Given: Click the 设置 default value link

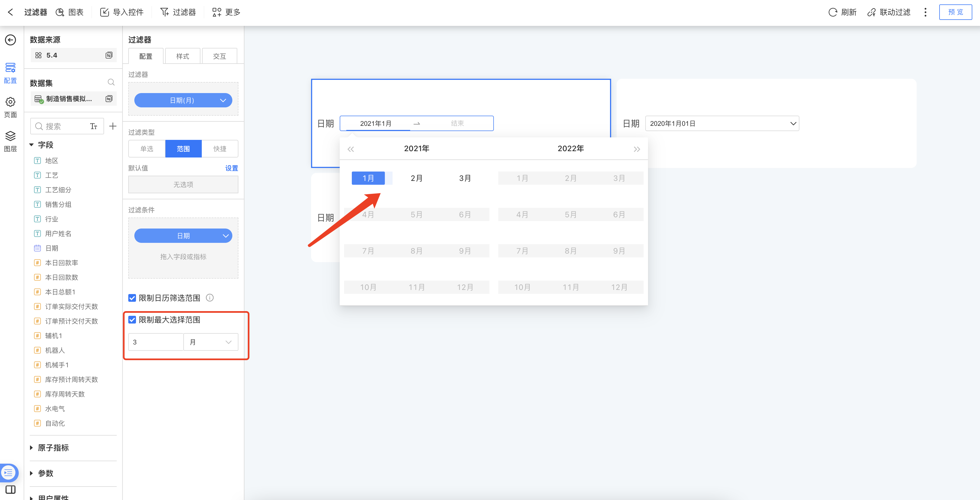Looking at the screenshot, I should [231, 168].
